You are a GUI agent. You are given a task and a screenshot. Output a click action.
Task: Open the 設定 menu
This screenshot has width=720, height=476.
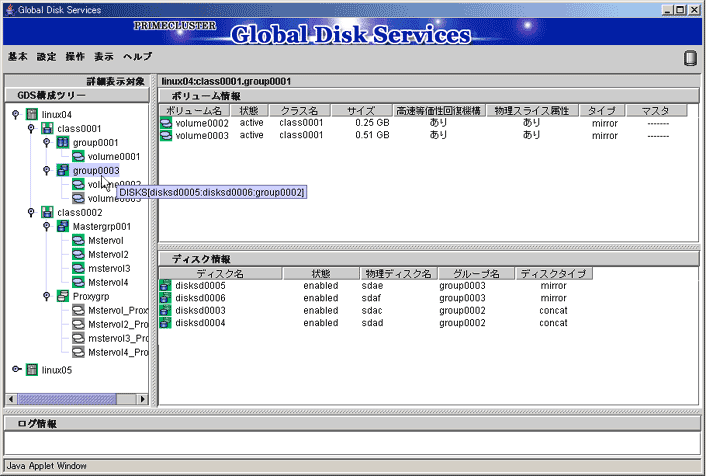[46, 56]
